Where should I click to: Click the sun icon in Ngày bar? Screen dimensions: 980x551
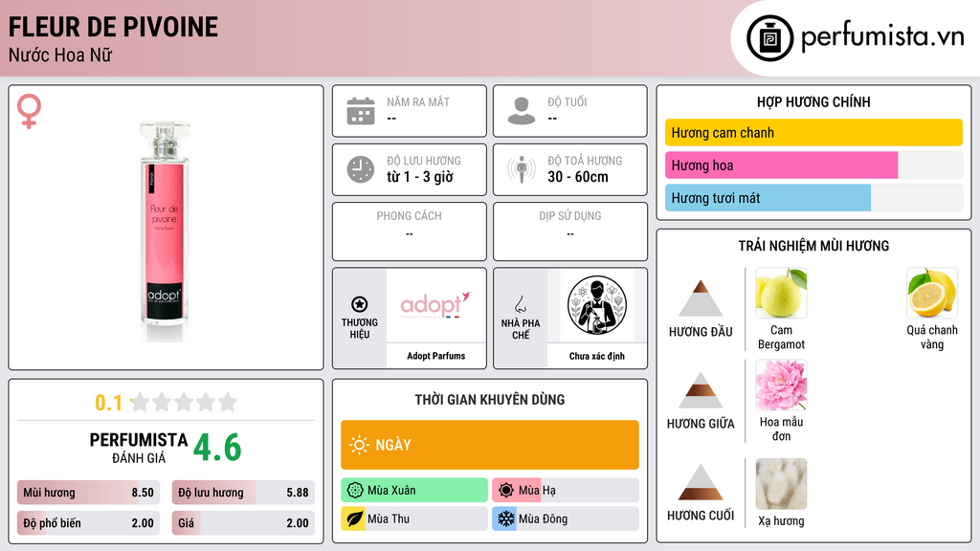pos(359,445)
